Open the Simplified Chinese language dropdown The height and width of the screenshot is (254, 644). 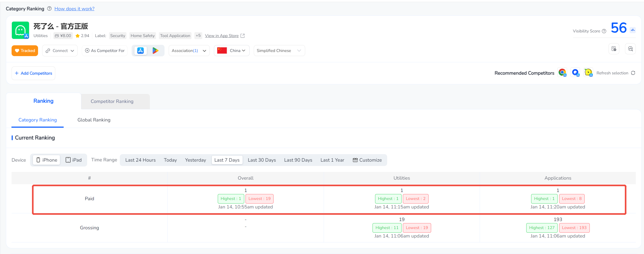tap(279, 51)
